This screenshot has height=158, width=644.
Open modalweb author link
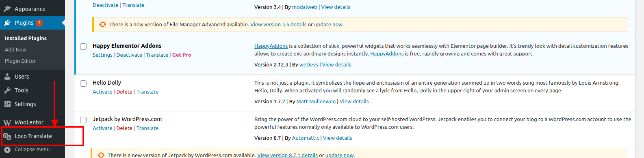pos(305,7)
